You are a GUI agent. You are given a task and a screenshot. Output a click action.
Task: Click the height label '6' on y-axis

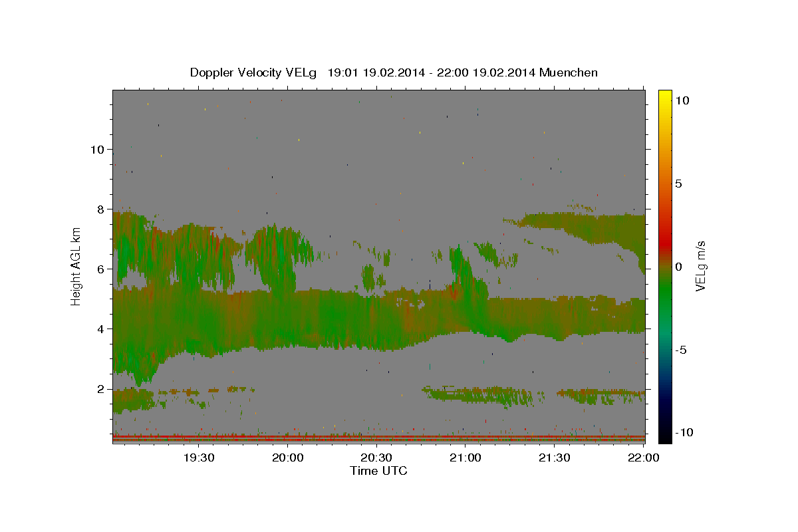[x=102, y=269]
